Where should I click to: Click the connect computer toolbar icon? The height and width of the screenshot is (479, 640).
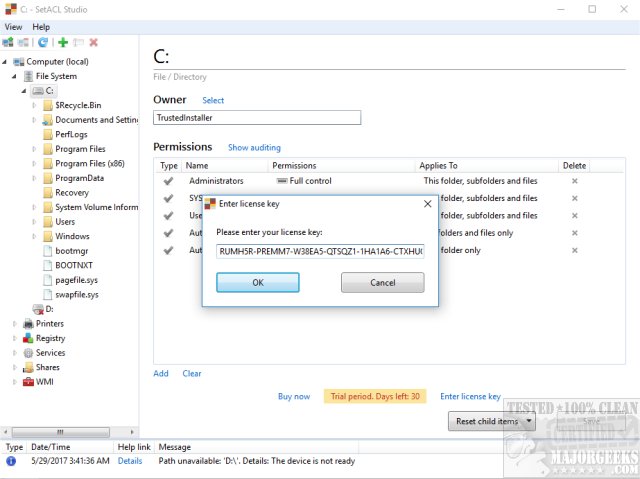click(8, 42)
